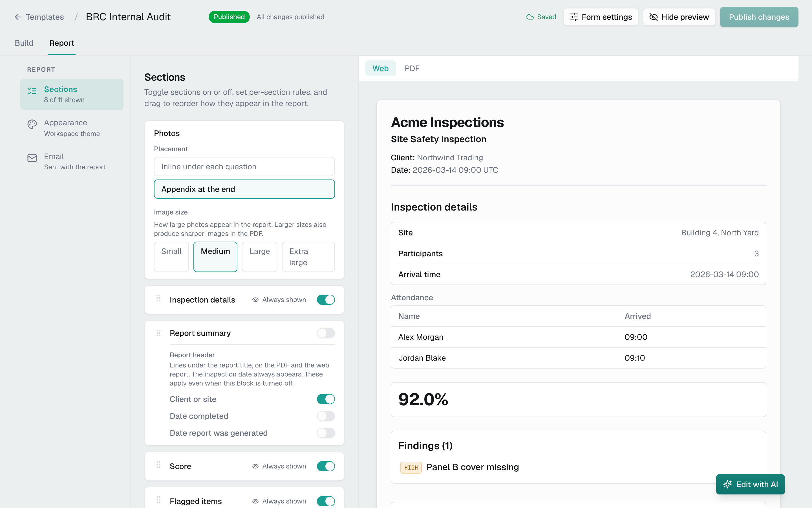Click the eye icon beside Inspection details
This screenshot has width=812, height=508.
255,300
